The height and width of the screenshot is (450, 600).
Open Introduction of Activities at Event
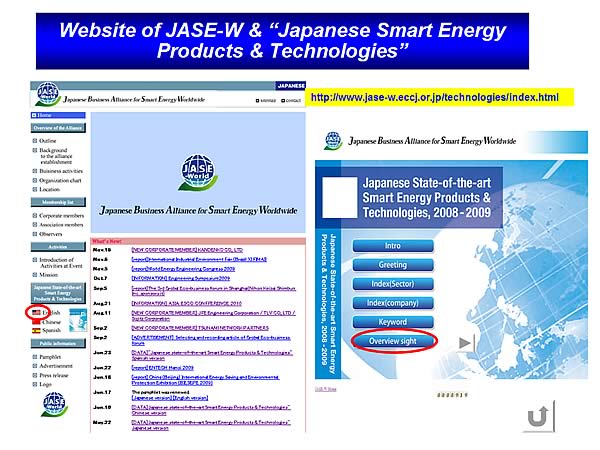pyautogui.click(x=61, y=262)
